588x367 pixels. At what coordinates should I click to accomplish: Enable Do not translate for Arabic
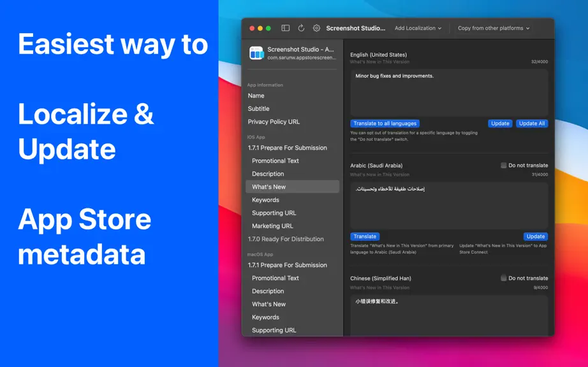[x=504, y=165]
